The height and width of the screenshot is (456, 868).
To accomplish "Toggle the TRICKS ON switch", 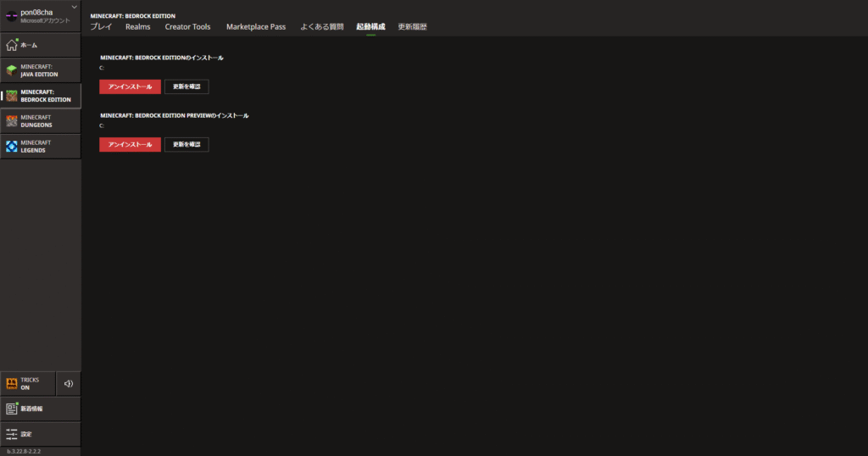I will tap(27, 383).
